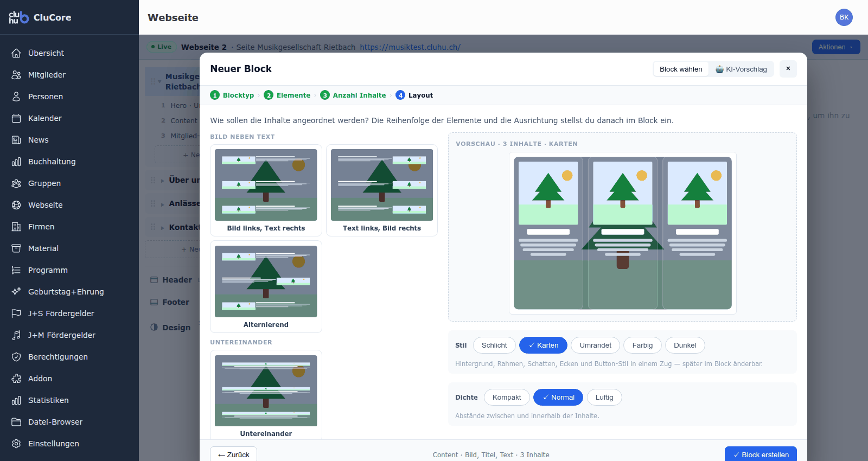Viewport: 868px width, 461px height.
Task: Open the Berechtigungen shield icon
Action: (x=16, y=357)
